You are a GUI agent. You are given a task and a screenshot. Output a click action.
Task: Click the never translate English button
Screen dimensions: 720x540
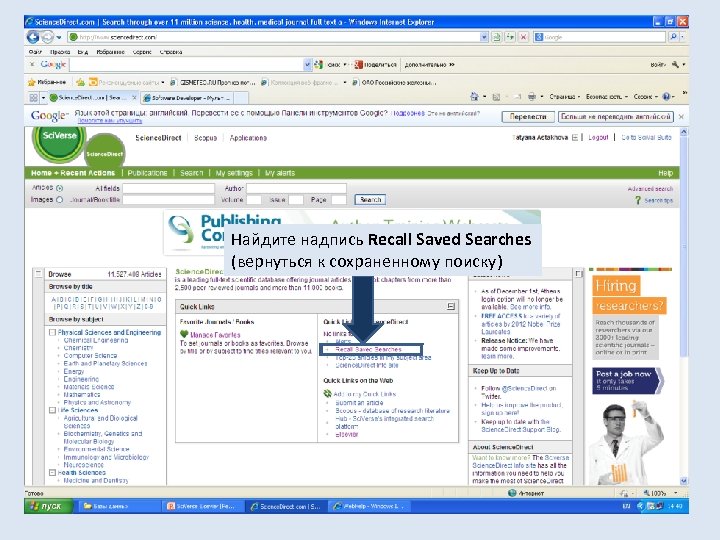pos(616,117)
